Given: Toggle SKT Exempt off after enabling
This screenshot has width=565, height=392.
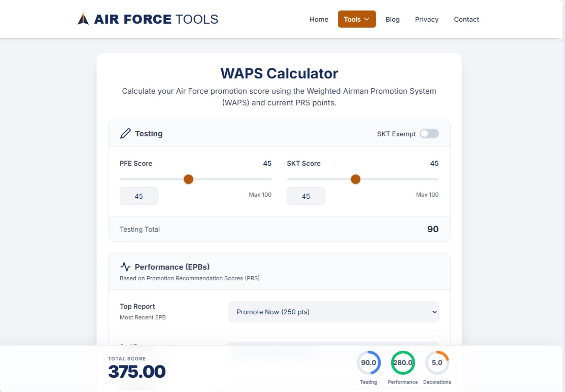Looking at the screenshot, I should point(429,134).
